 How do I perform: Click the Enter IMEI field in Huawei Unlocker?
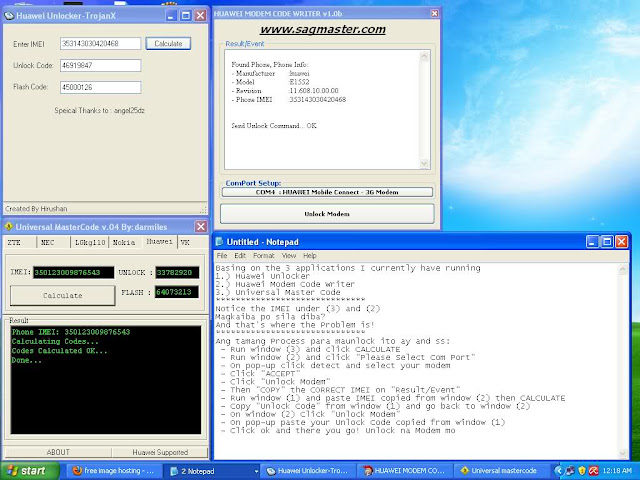click(100, 43)
